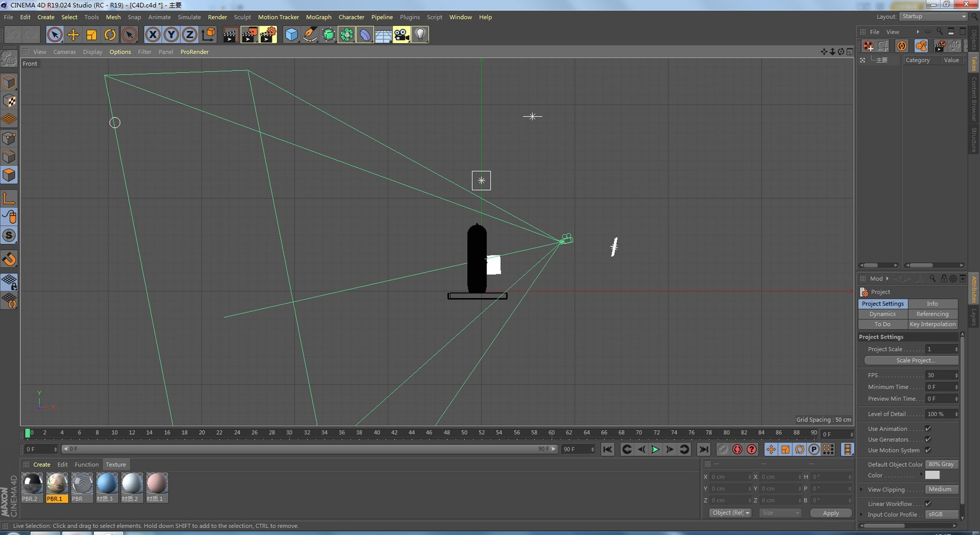The image size is (980, 535).
Task: Toggle the X-axis lock
Action: 152,35
